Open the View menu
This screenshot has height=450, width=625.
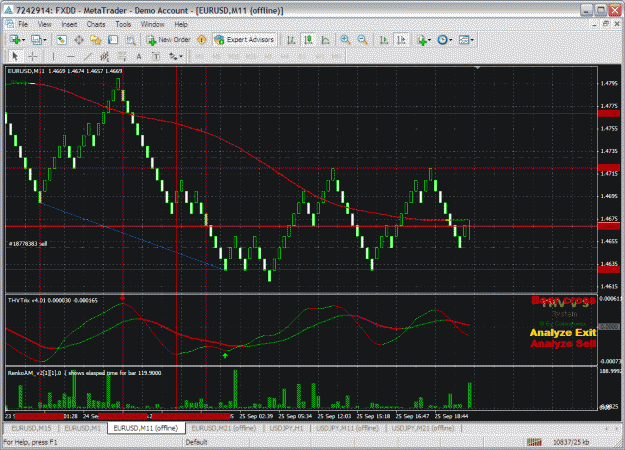[x=45, y=24]
